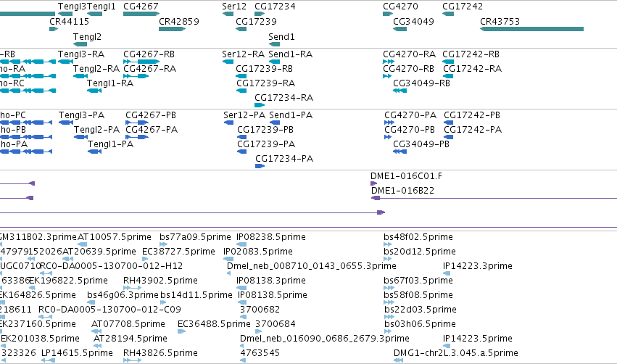Click transcript CG17239-RB
Screen dimensions: 617x364
click(x=264, y=68)
